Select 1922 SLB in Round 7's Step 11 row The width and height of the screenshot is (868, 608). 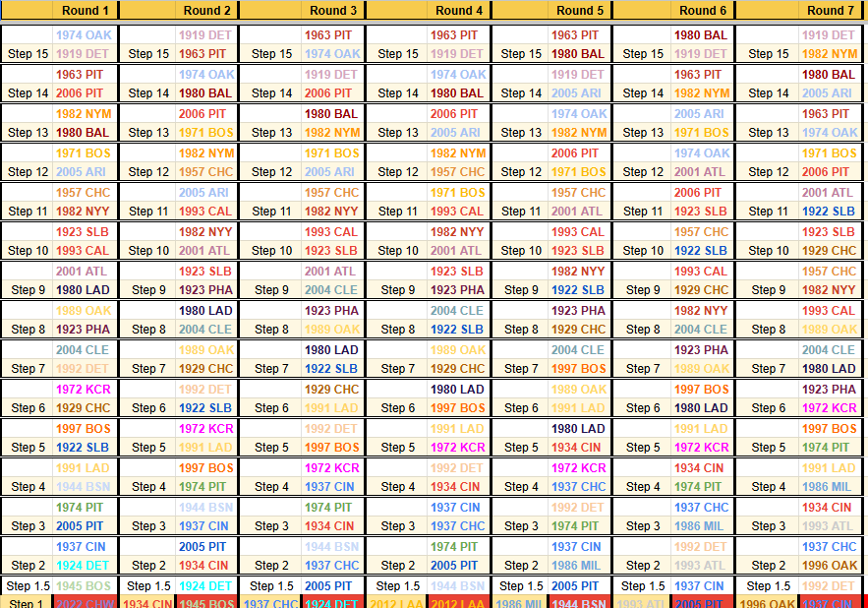pos(829,212)
